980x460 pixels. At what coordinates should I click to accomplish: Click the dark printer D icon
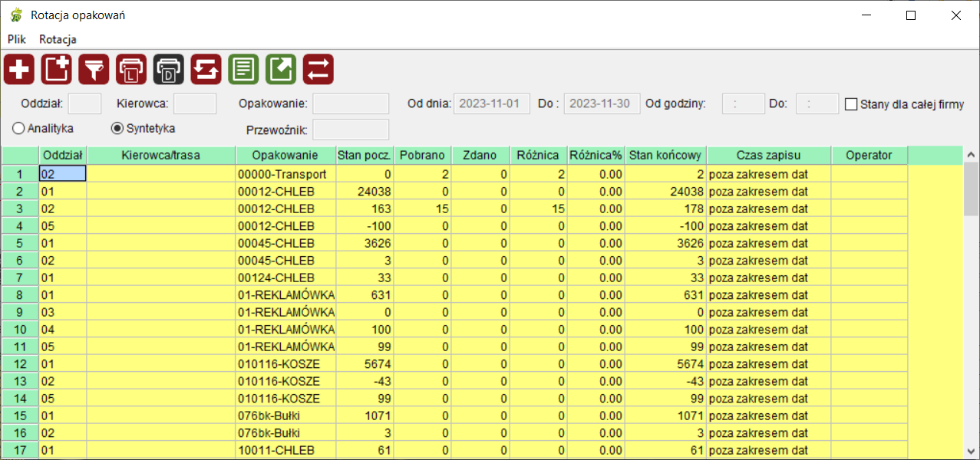169,70
